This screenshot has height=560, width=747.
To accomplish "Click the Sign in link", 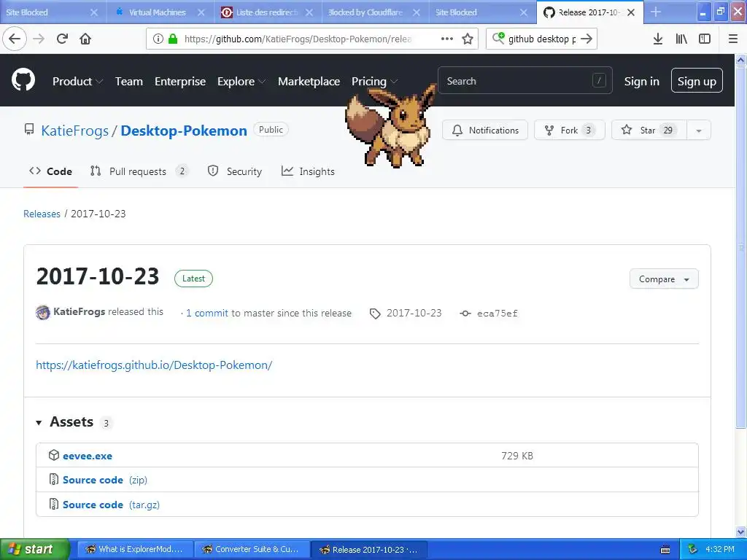I will (x=642, y=82).
